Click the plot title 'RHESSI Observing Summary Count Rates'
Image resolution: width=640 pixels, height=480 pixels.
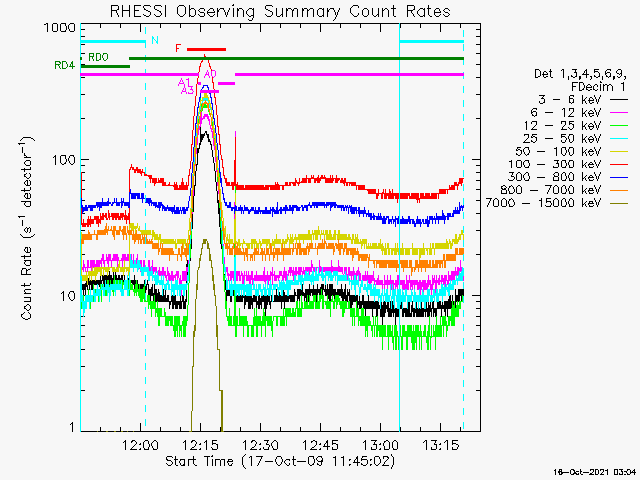point(280,11)
